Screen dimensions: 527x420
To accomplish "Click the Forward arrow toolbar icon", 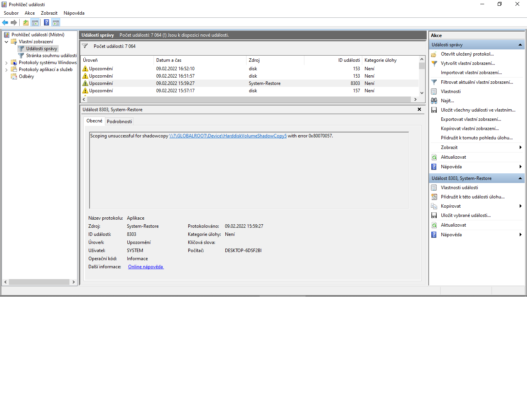I will click(x=14, y=22).
